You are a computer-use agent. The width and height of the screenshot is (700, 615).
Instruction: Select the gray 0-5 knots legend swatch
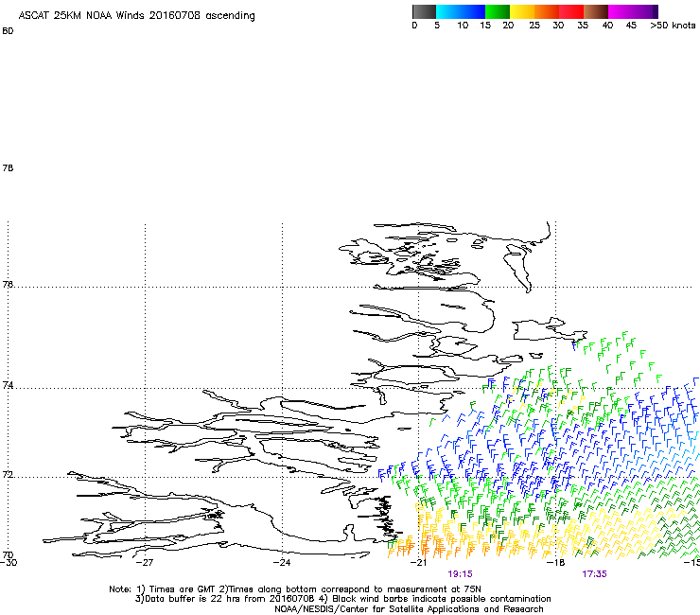point(424,11)
